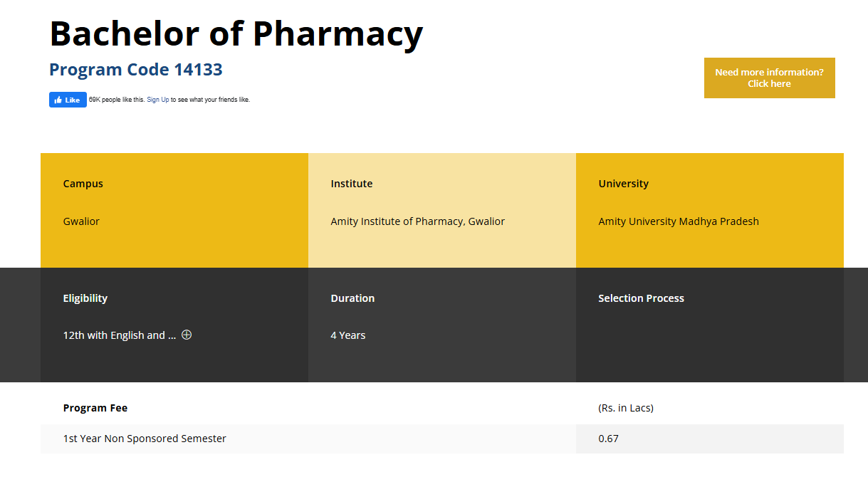
Task: Click the Need more information? Click here button
Action: click(x=769, y=78)
